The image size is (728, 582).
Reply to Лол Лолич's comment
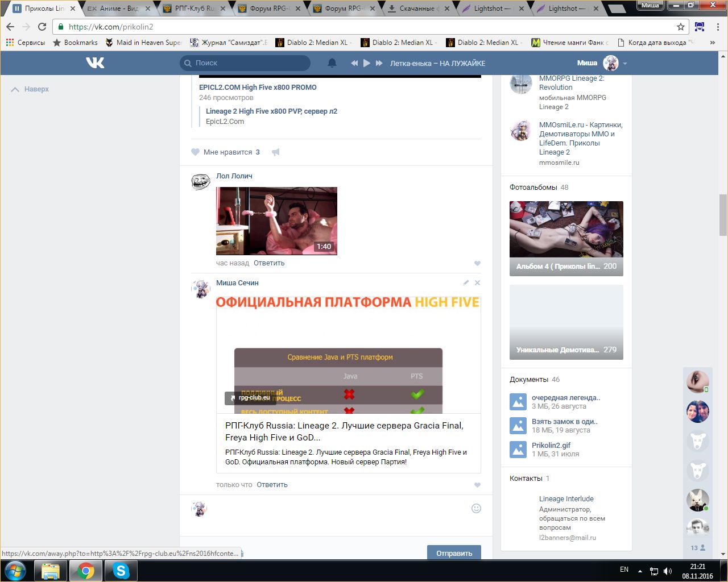[x=269, y=263]
